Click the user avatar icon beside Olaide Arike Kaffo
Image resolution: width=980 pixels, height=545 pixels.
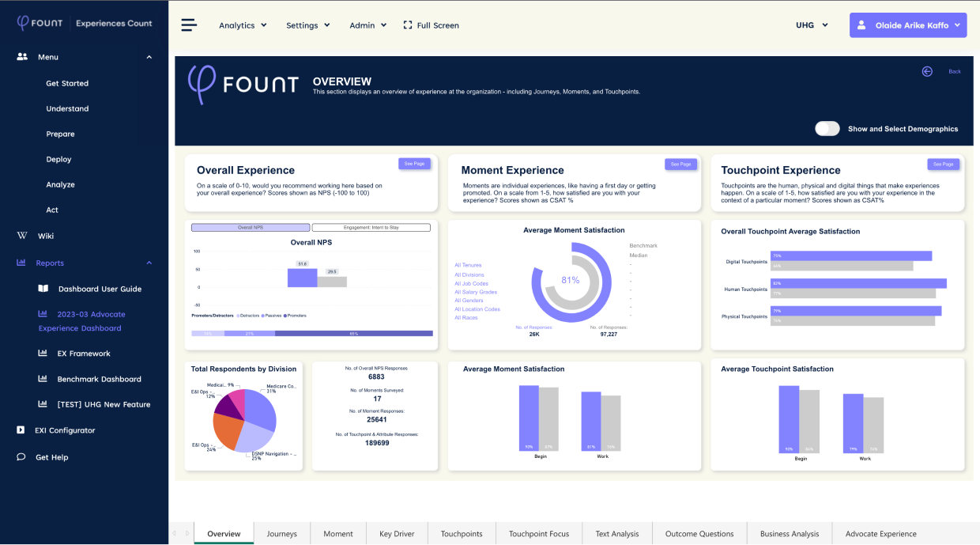(x=861, y=25)
